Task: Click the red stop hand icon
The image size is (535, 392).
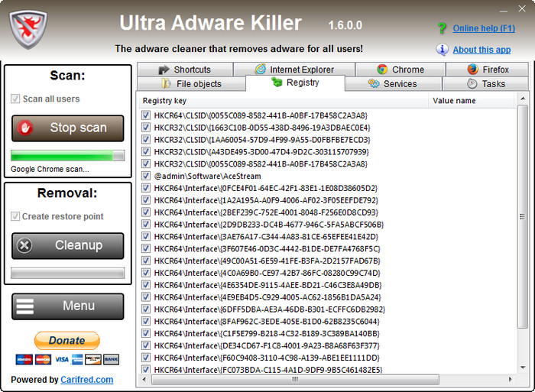Action: 25,128
